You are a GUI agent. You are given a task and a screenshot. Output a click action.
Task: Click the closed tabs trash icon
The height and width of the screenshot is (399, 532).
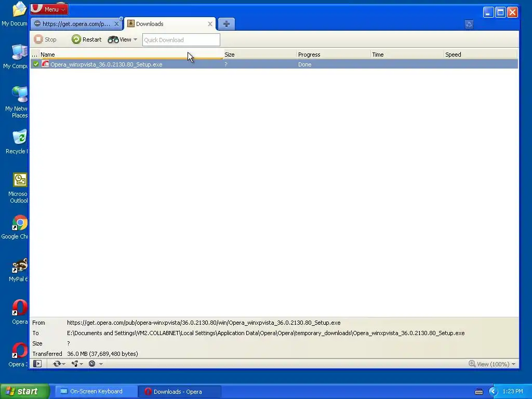[469, 24]
